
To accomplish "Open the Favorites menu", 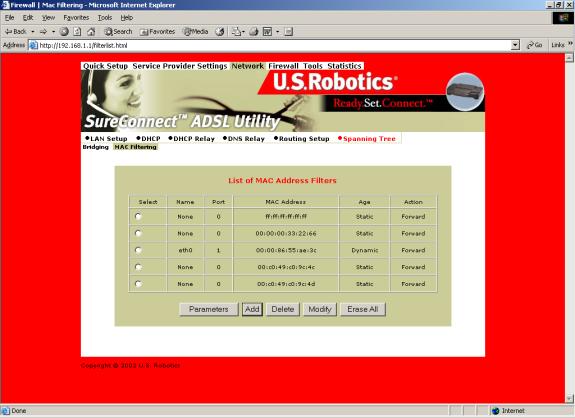I will point(76,18).
